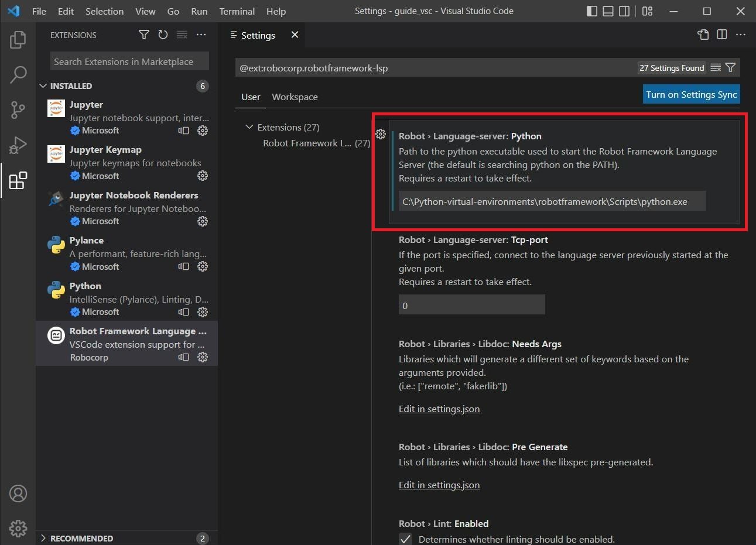Open the Run and Debug view
756x545 pixels.
18,145
